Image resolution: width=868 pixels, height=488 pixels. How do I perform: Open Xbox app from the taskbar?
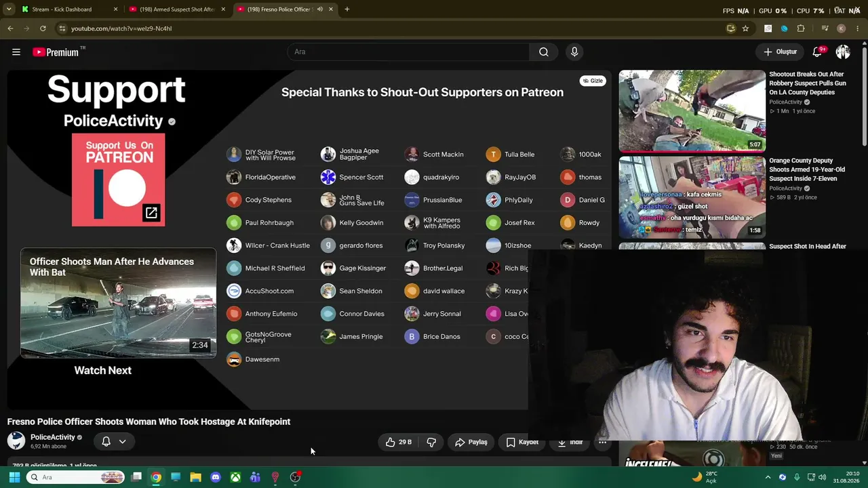click(x=235, y=477)
